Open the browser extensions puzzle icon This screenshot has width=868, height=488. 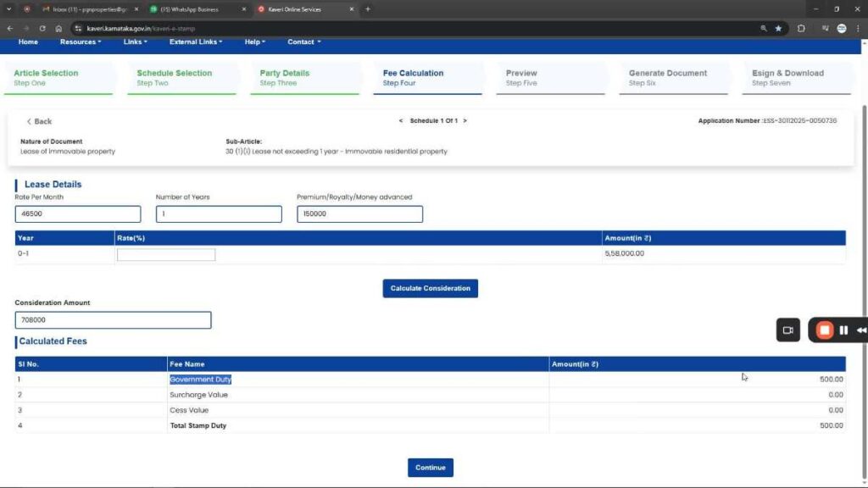[x=801, y=28]
